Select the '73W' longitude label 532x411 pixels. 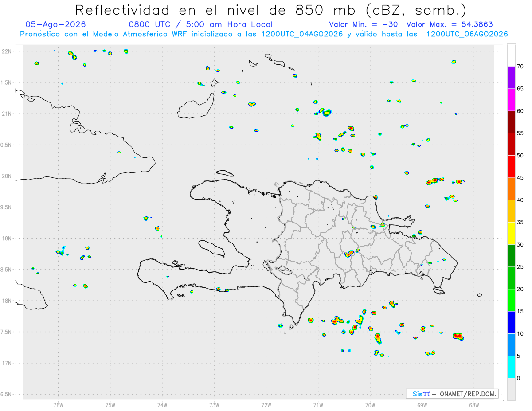pos(214,405)
